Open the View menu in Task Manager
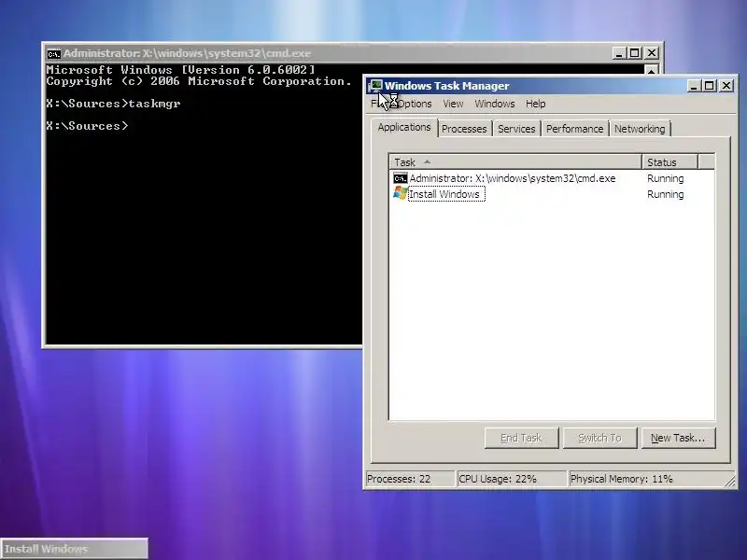Screen dimensions: 747x560 (x=453, y=104)
